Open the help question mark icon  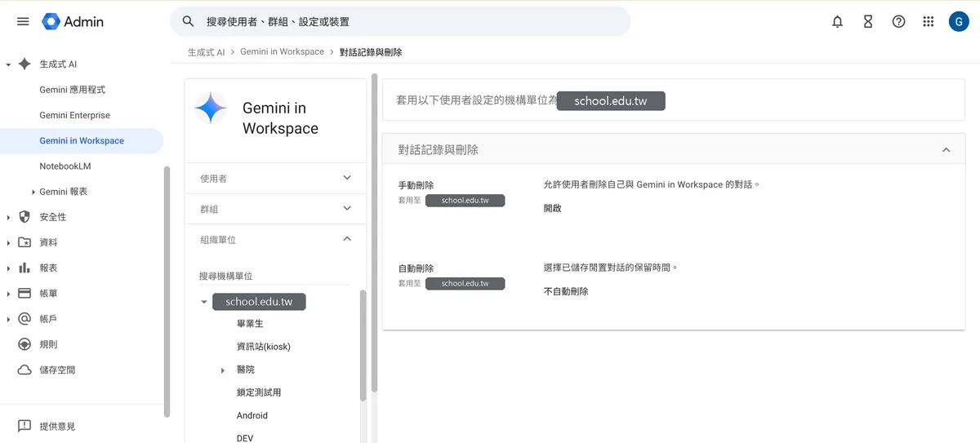point(898,22)
